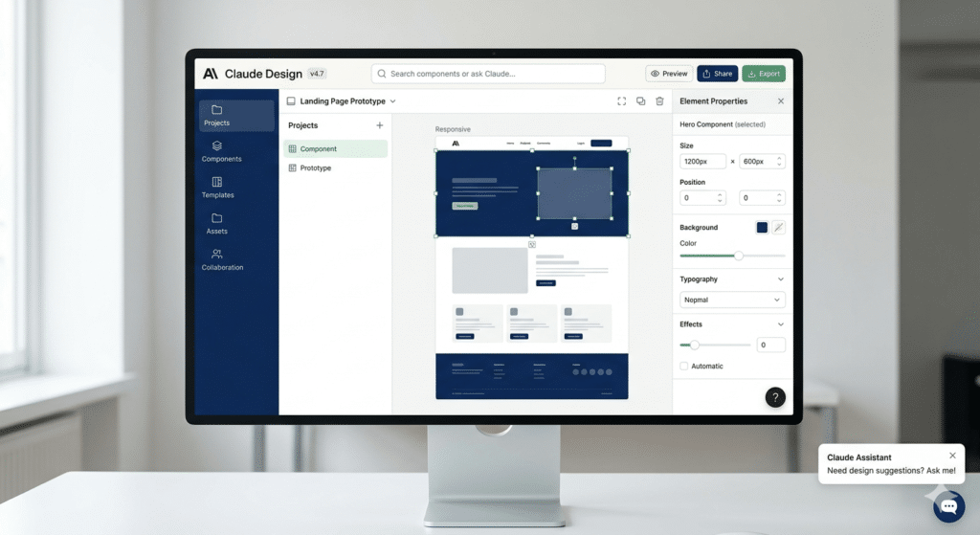Open the Assets section in the sidebar
Screen dimensions: 980x535
pyautogui.click(x=217, y=224)
